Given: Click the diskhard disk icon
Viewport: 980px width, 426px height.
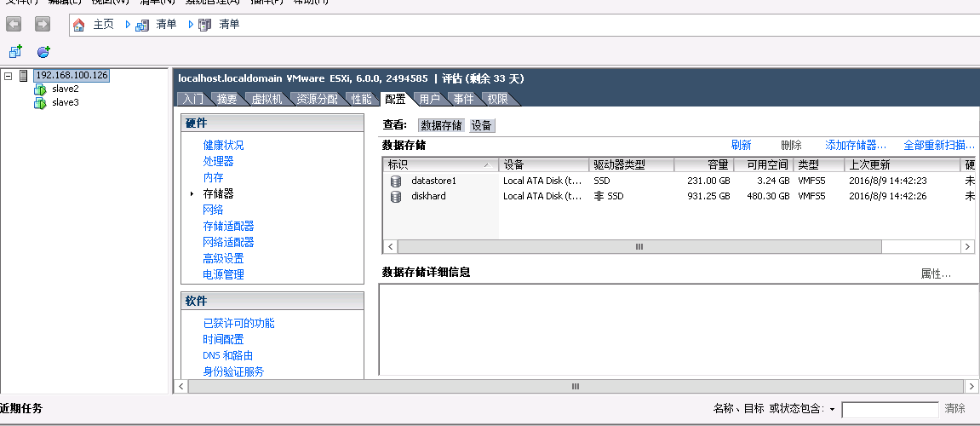Looking at the screenshot, I should [x=396, y=197].
